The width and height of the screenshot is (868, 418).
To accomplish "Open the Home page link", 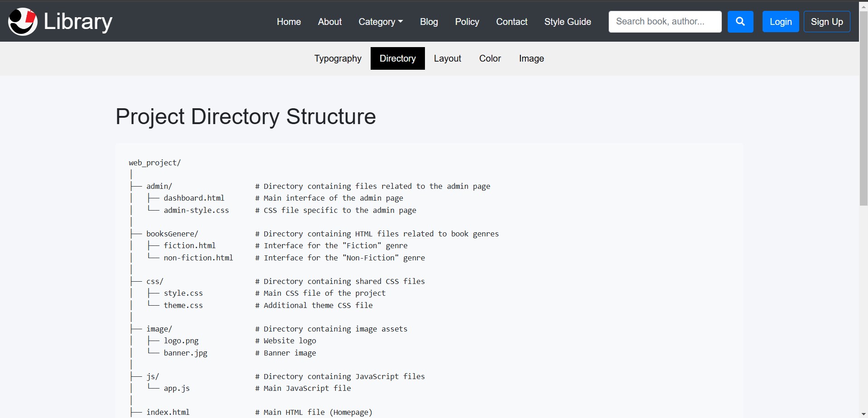I will click(x=289, y=22).
